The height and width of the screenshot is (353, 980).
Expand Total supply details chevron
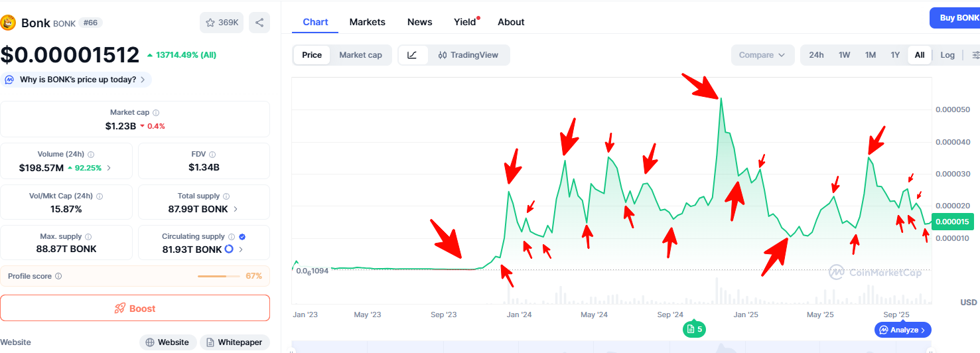click(x=236, y=209)
